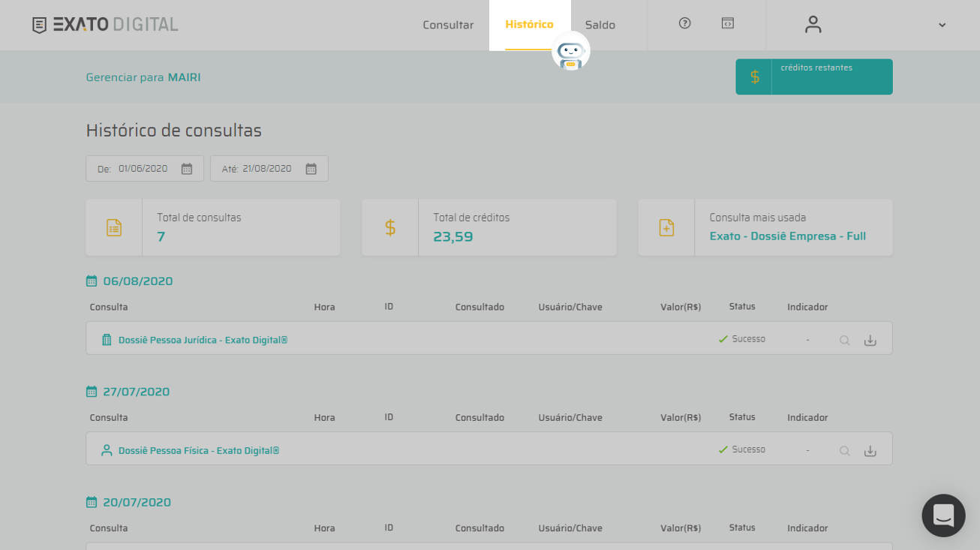The width and height of the screenshot is (980, 550).
Task: Open the chat support bubble
Action: 943,515
